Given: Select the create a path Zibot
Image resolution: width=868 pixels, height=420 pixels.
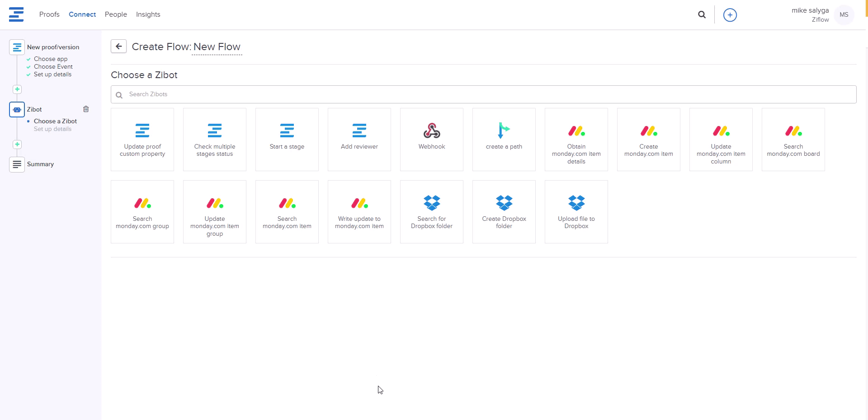Looking at the screenshot, I should 504,140.
